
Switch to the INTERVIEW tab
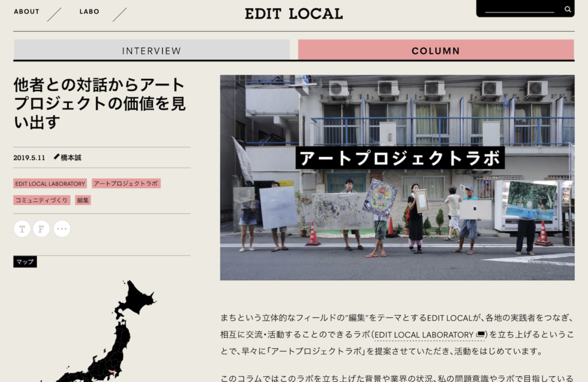click(152, 51)
